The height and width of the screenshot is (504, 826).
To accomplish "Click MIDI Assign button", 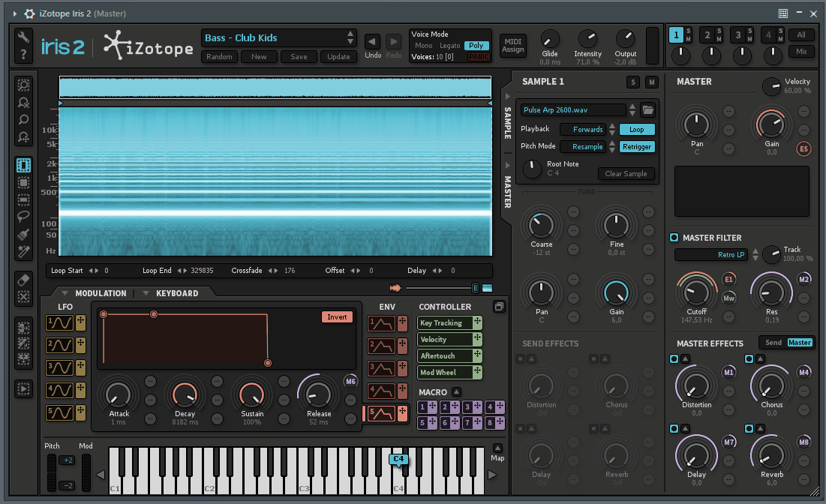I will point(512,45).
